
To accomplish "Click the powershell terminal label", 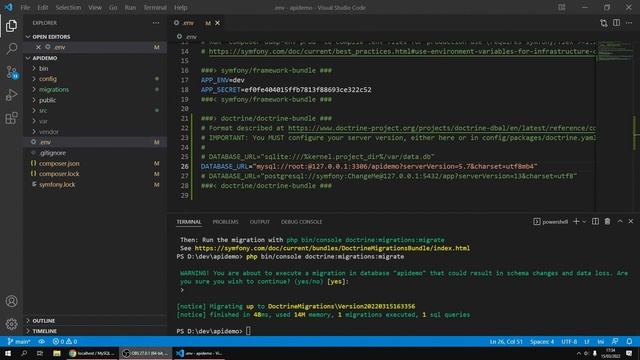I will (x=551, y=222).
